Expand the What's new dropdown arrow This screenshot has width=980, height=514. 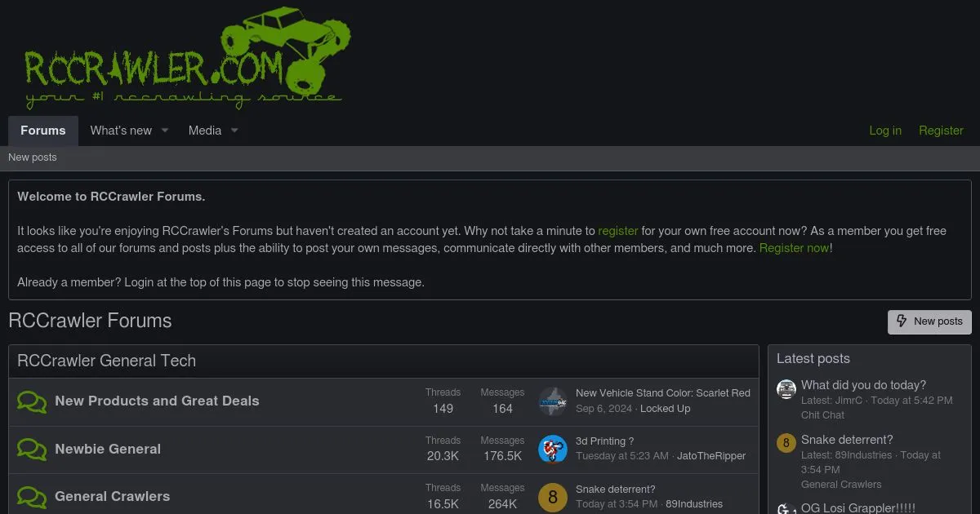[x=164, y=131]
